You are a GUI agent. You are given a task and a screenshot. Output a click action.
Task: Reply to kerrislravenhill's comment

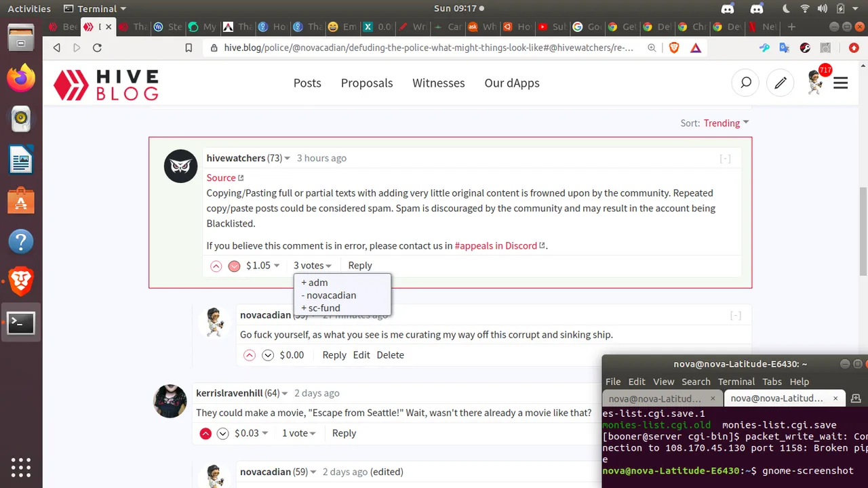[x=344, y=433]
